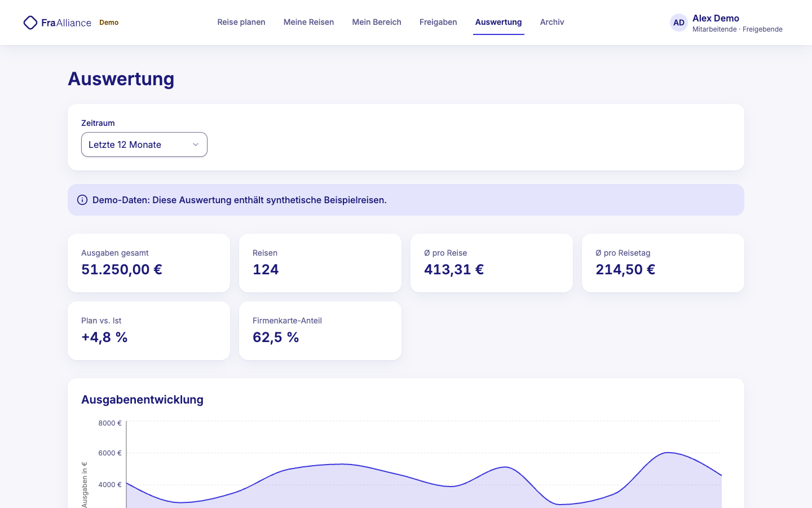The width and height of the screenshot is (812, 508).
Task: Click the Firmenkarte-Anteil card label
Action: click(x=287, y=321)
